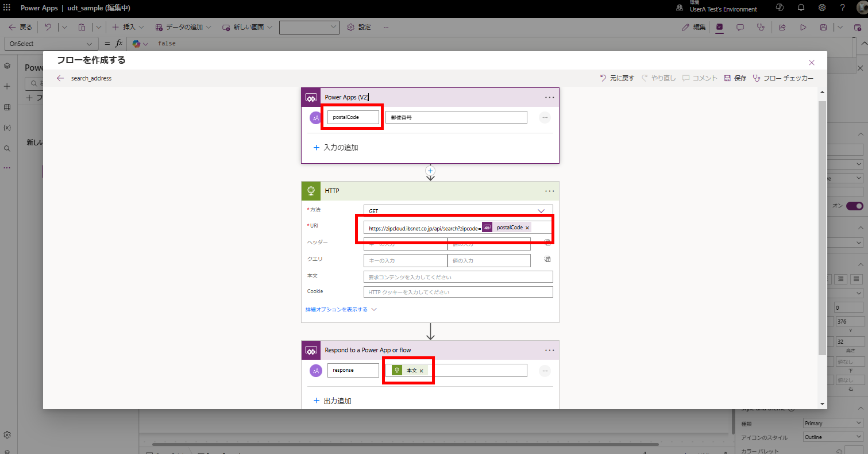Share the app using the share icon

782,26
